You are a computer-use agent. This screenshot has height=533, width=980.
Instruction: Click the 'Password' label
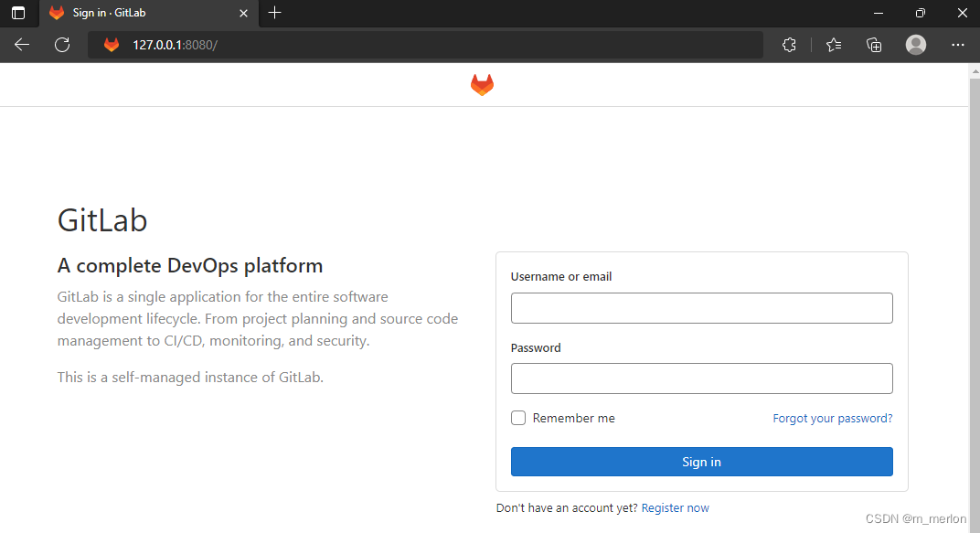[x=536, y=348]
